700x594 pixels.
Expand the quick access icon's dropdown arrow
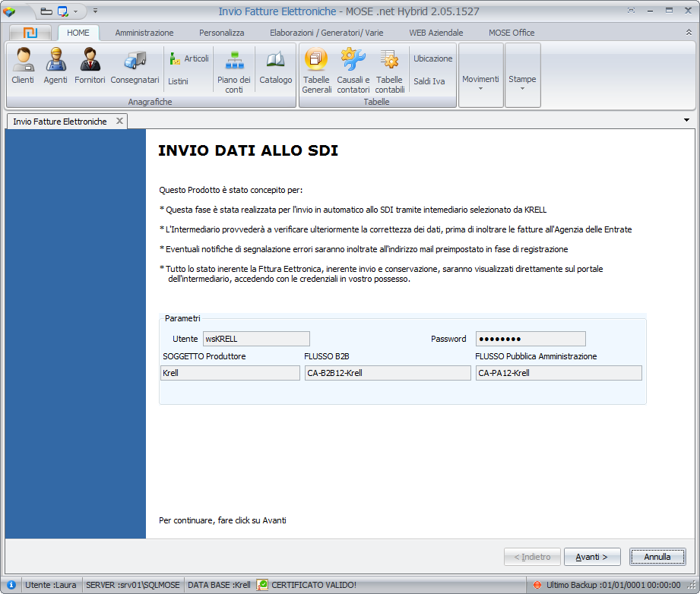[75, 11]
